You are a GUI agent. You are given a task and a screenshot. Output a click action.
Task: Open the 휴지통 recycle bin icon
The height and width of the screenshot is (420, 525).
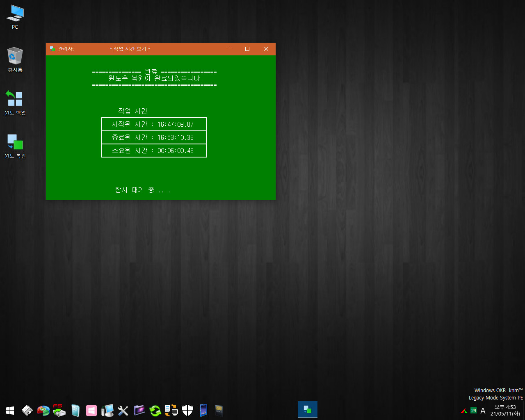pos(15,59)
